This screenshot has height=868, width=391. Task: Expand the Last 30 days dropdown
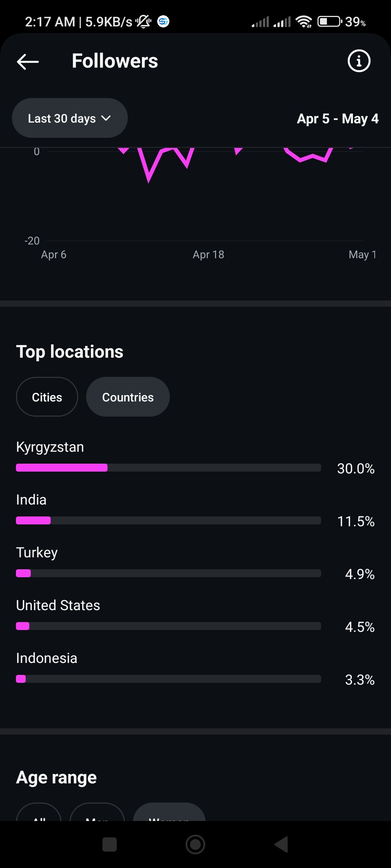[70, 118]
